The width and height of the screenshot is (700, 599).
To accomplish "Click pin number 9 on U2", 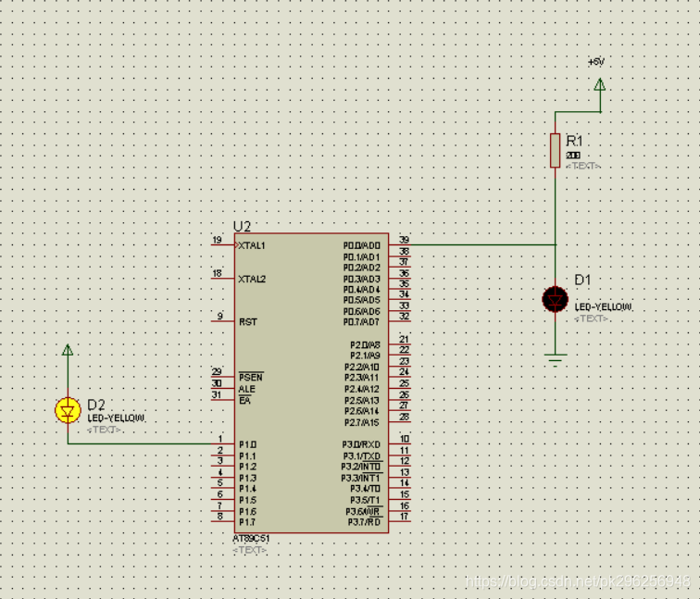I will (219, 317).
